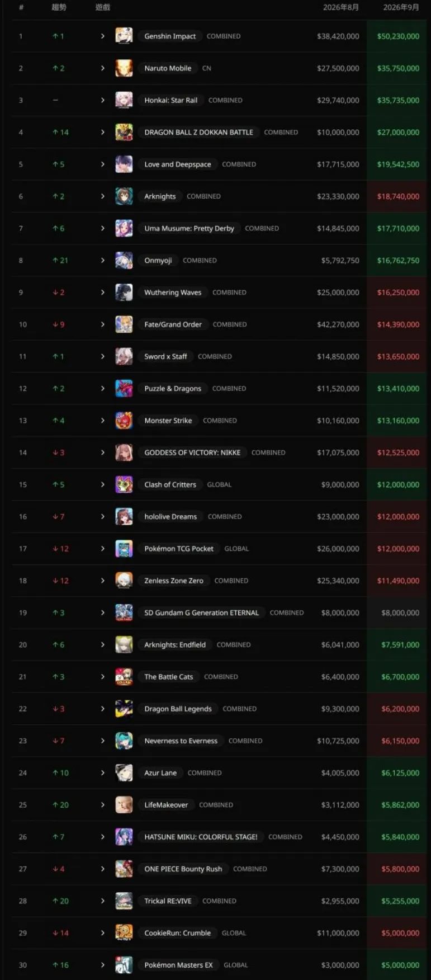Expand the Fate/Grand Order row chevron
This screenshot has height=980, width=431.
(x=103, y=324)
